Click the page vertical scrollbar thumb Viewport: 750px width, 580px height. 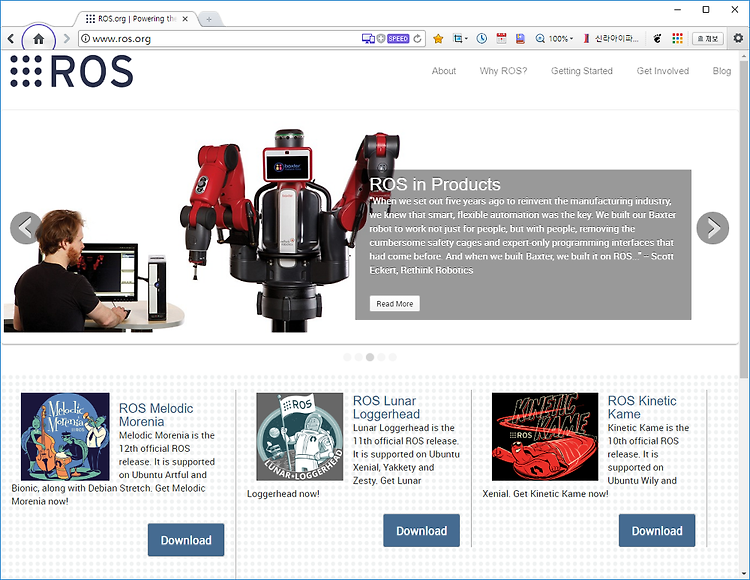point(744,218)
